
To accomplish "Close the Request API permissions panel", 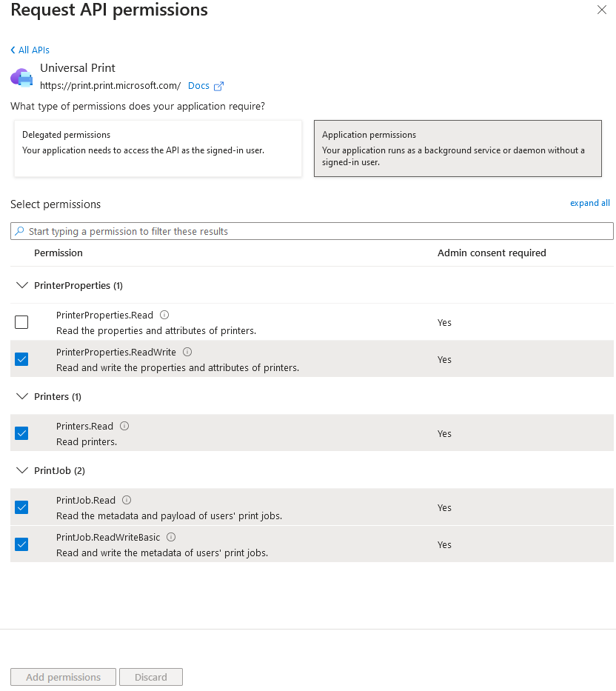I will click(602, 10).
